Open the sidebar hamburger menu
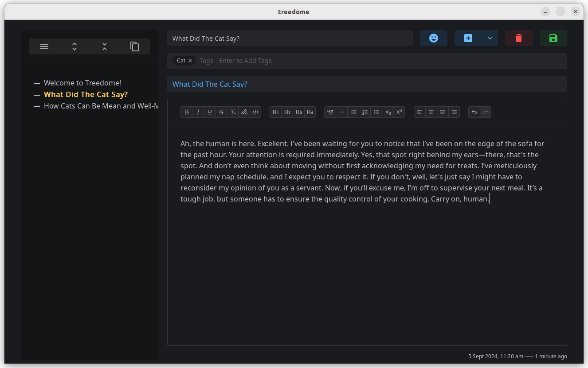The height and width of the screenshot is (368, 588). 44,46
